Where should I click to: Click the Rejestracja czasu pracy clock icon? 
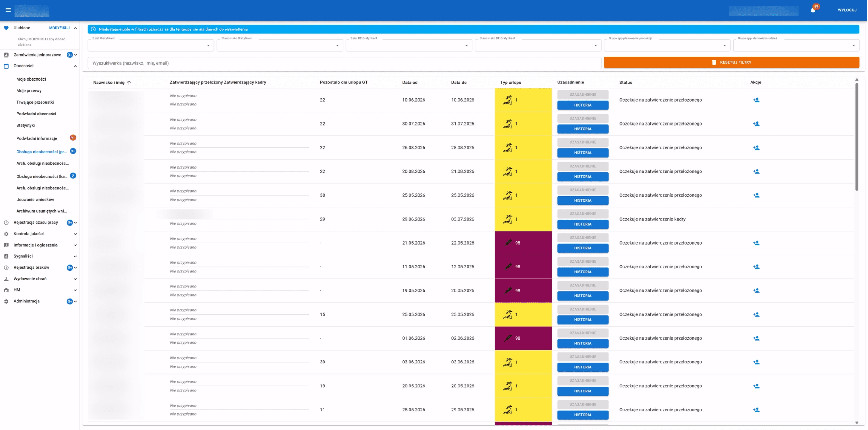click(6, 223)
